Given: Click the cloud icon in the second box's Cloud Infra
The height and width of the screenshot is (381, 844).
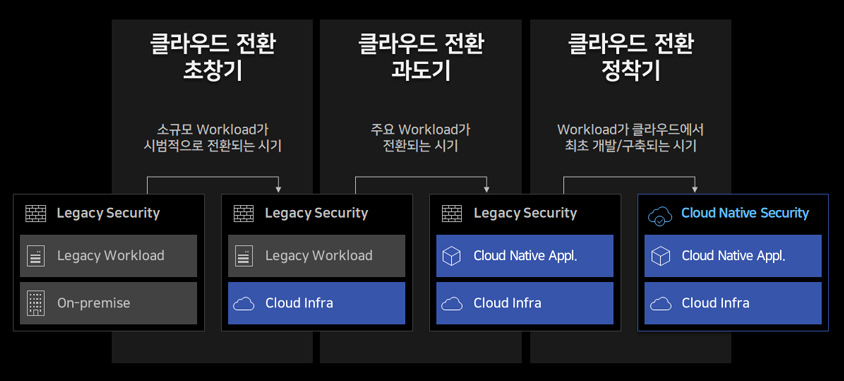Looking at the screenshot, I should [244, 304].
